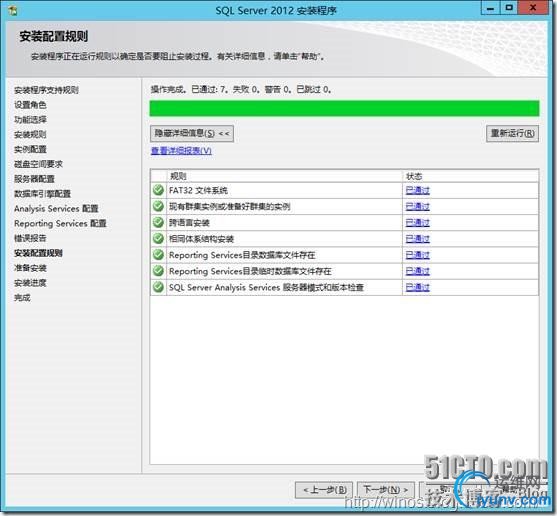Screen dimensions: 557x516
Task: Click check icon for Reporting Services目录临时数据库文件存在
Action: [x=158, y=271]
